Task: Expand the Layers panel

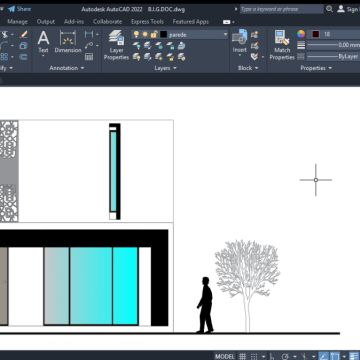Action: pos(165,68)
